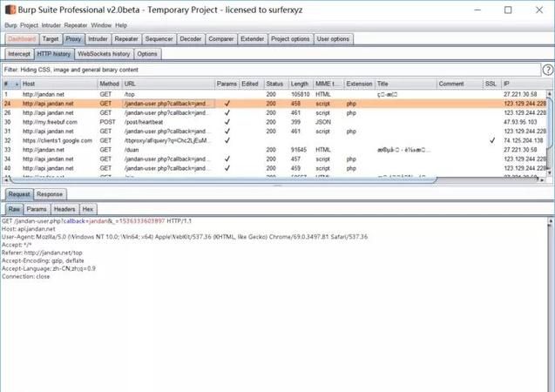555x392 pixels.
Task: Select history row 40 api.jandan.net
Action: pos(274,168)
